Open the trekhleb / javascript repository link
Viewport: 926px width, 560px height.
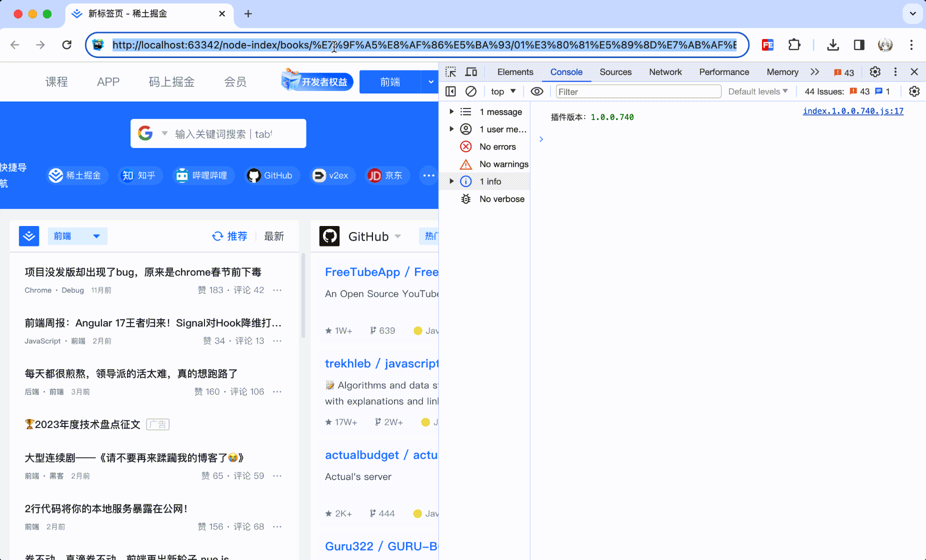pyautogui.click(x=381, y=363)
